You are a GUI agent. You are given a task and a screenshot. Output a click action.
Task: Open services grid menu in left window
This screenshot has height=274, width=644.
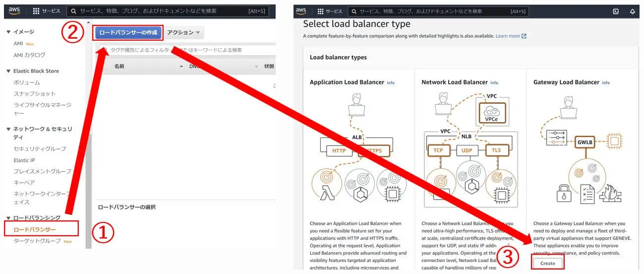point(47,11)
